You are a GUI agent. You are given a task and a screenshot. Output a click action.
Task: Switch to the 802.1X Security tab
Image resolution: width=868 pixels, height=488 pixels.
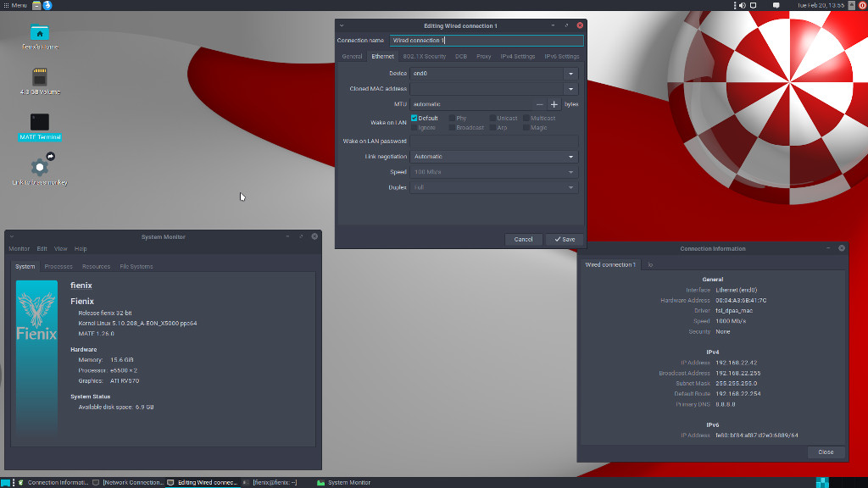[424, 57]
